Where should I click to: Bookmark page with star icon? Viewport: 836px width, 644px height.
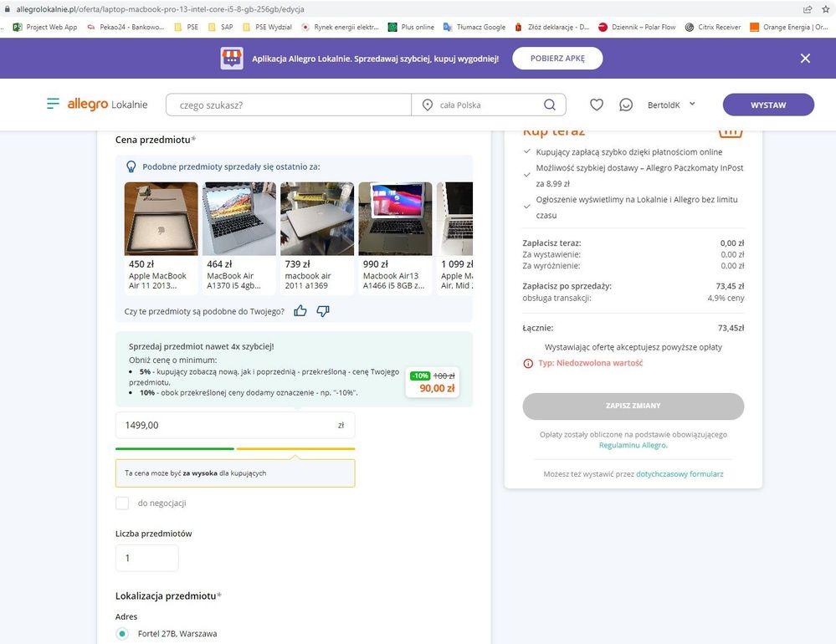pos(825,9)
